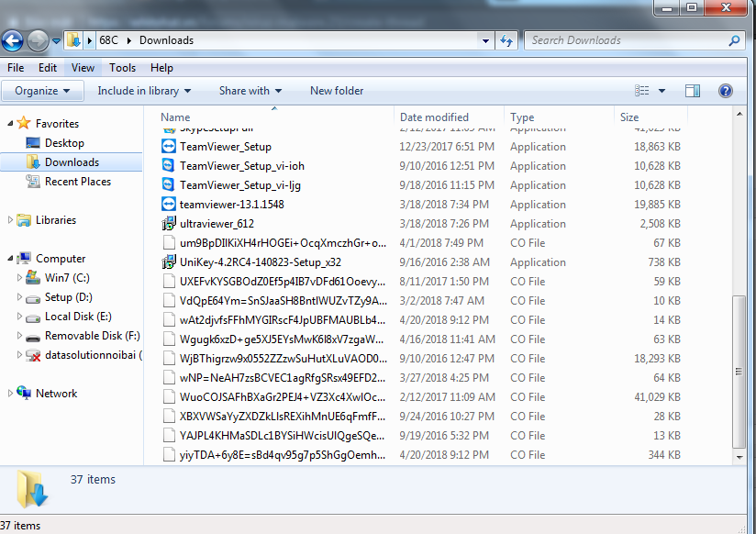The height and width of the screenshot is (534, 756).
Task: Click the TeamViewer_Setup_vi-ljg file icon
Action: pyautogui.click(x=169, y=184)
